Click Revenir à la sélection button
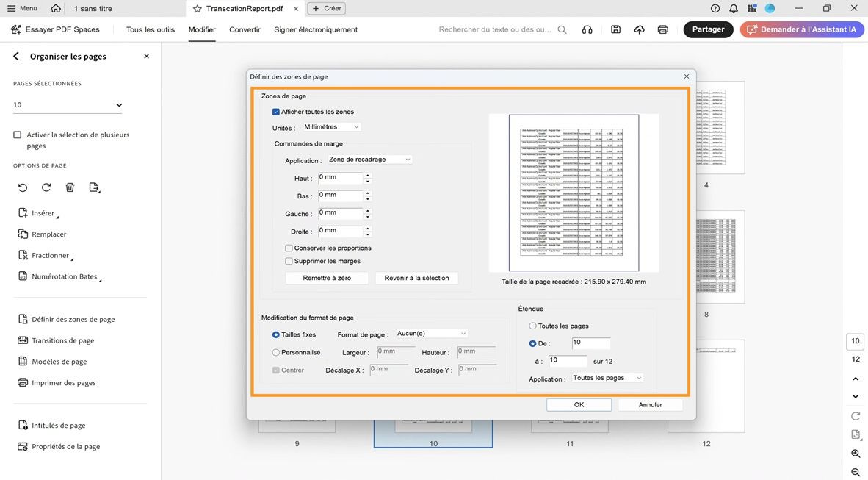Image resolution: width=868 pixels, height=480 pixels. [x=417, y=279]
